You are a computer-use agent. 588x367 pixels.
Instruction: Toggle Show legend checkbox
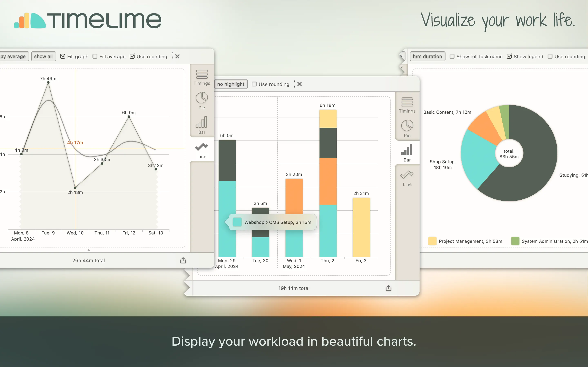coord(509,56)
